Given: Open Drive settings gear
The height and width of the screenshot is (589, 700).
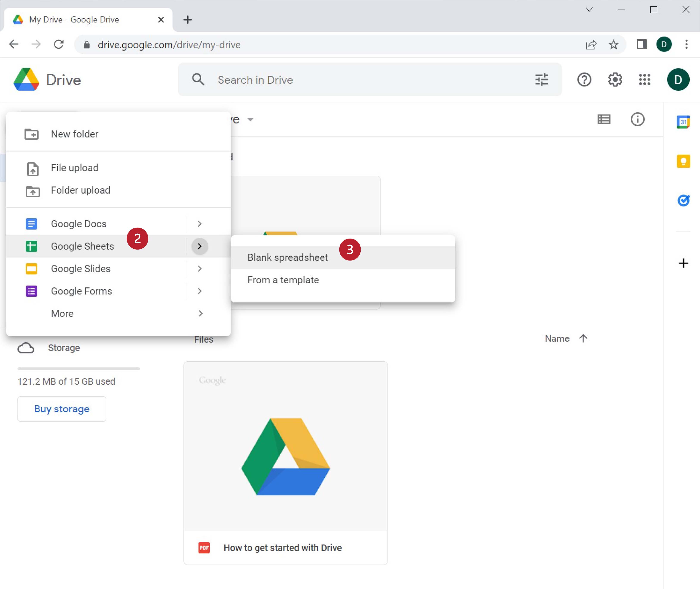Looking at the screenshot, I should pos(615,80).
